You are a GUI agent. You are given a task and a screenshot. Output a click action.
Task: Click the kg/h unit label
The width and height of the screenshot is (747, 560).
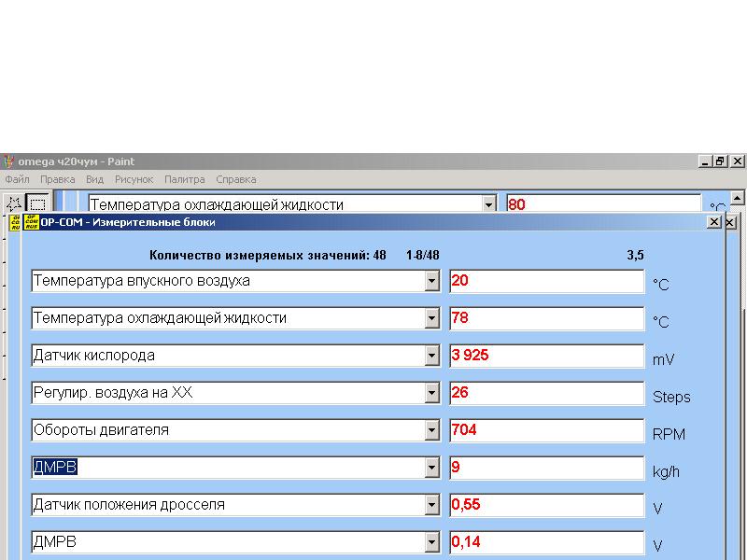point(666,472)
